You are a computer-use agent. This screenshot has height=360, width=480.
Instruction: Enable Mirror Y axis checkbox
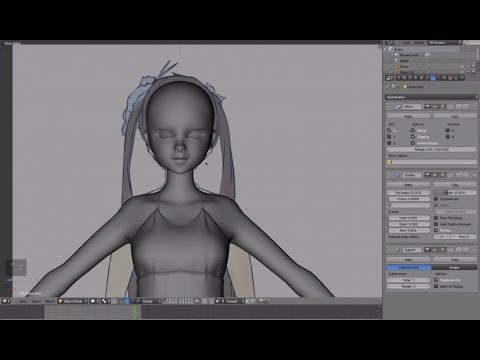(x=389, y=137)
